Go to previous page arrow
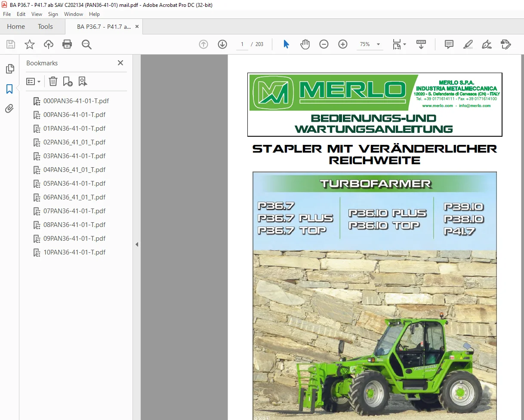Image resolution: width=524 pixels, height=420 pixels. [203, 44]
